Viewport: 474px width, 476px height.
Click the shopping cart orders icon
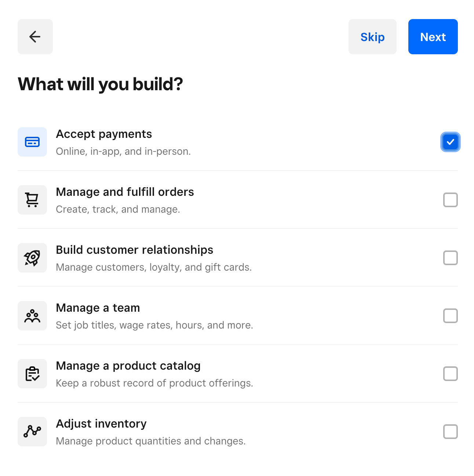[32, 200]
